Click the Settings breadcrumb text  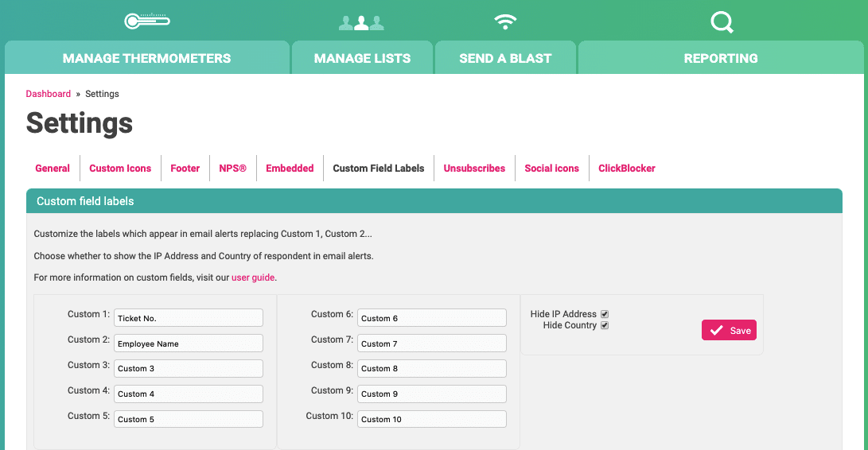[102, 94]
